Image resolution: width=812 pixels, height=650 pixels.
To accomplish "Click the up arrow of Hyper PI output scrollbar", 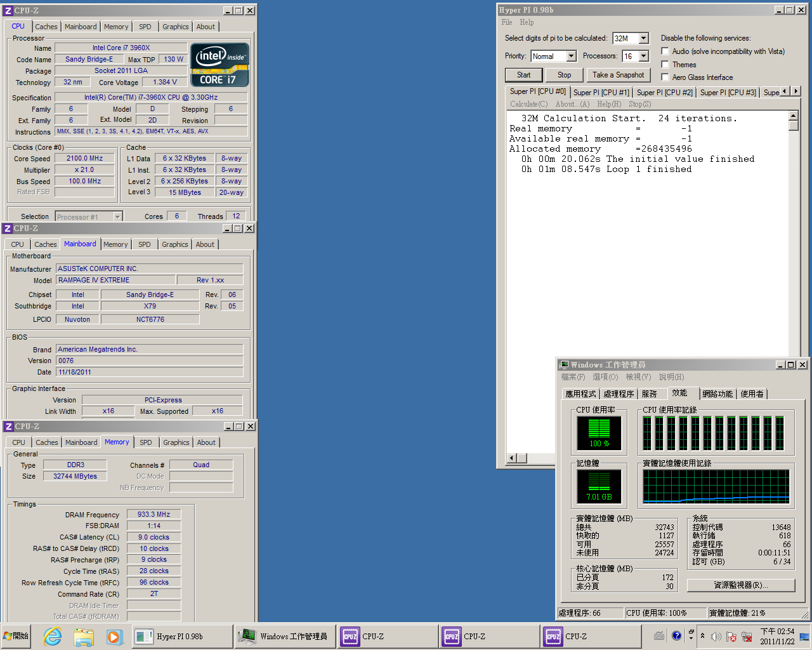I will pos(793,116).
